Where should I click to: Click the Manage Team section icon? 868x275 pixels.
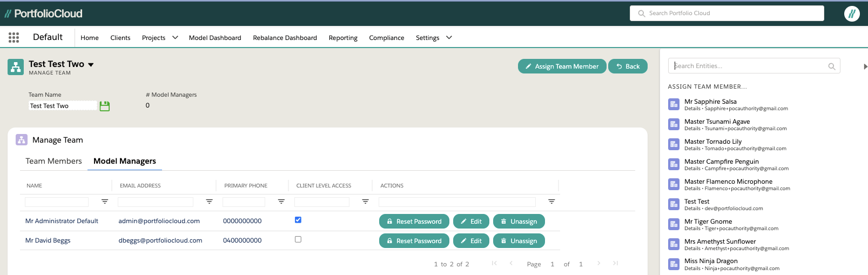[22, 140]
